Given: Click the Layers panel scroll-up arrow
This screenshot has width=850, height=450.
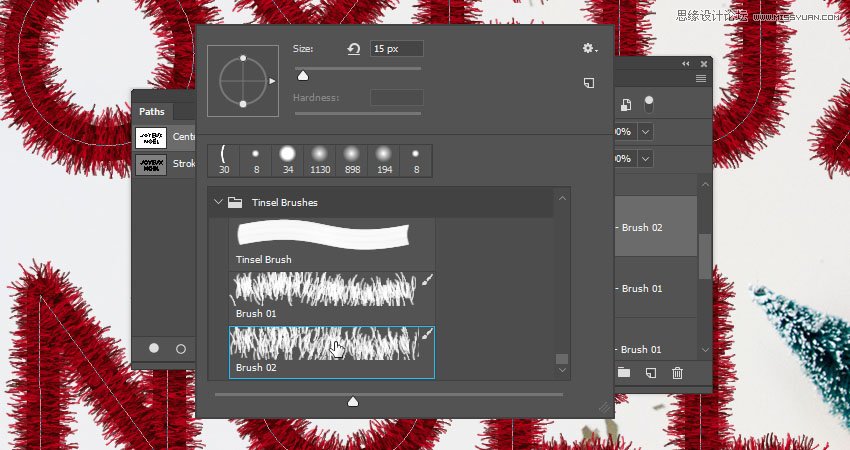Looking at the screenshot, I should (x=705, y=185).
